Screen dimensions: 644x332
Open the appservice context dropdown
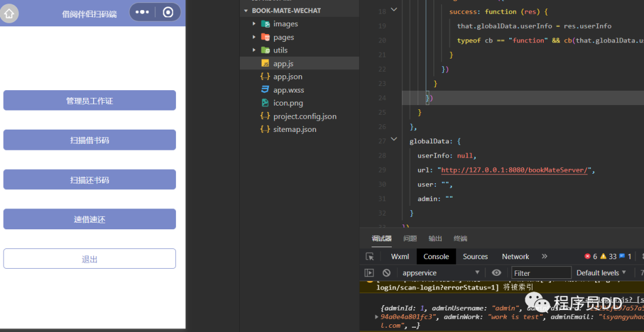coord(441,273)
